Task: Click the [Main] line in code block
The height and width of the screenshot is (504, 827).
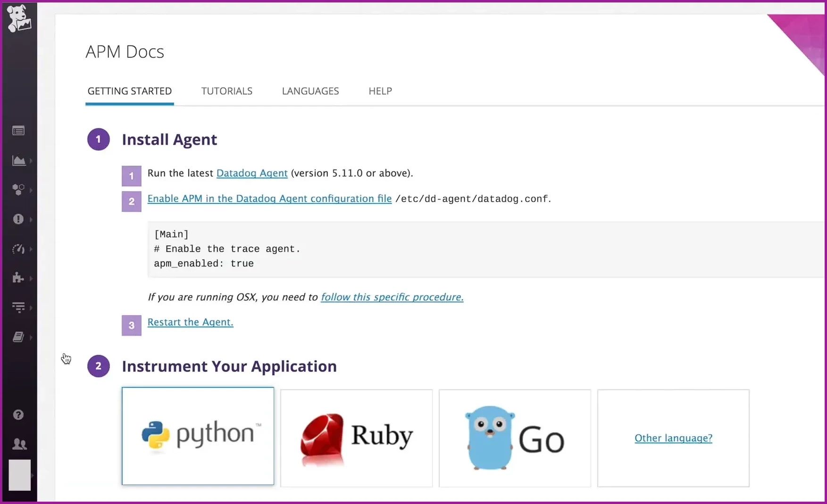Action: [171, 234]
